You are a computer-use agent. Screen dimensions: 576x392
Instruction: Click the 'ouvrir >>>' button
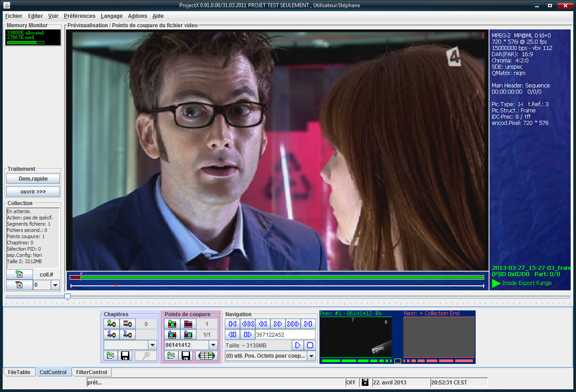[33, 192]
